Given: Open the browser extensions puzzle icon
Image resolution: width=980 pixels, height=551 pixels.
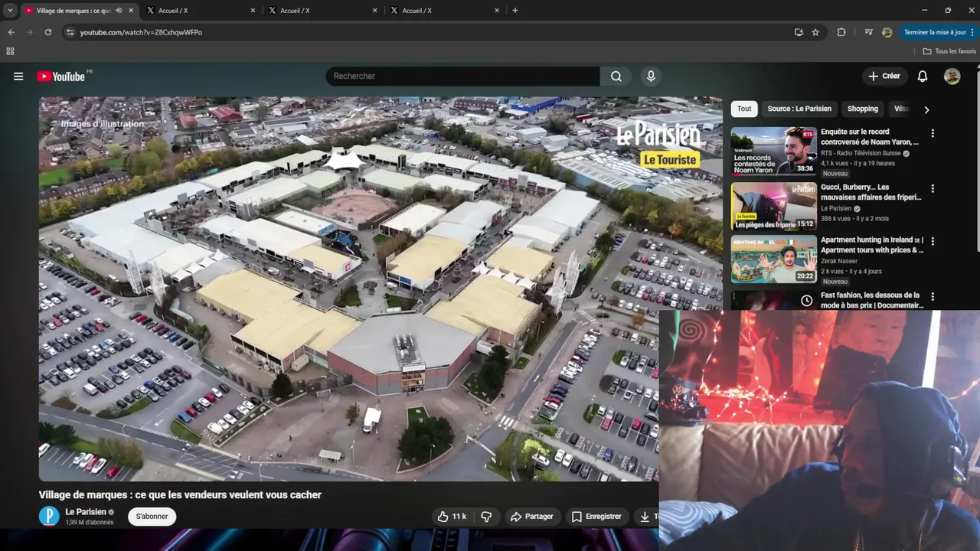Looking at the screenshot, I should click(841, 32).
